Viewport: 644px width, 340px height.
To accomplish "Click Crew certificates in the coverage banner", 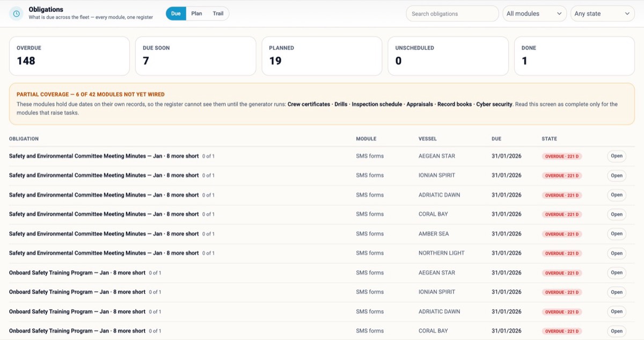I will tap(309, 104).
